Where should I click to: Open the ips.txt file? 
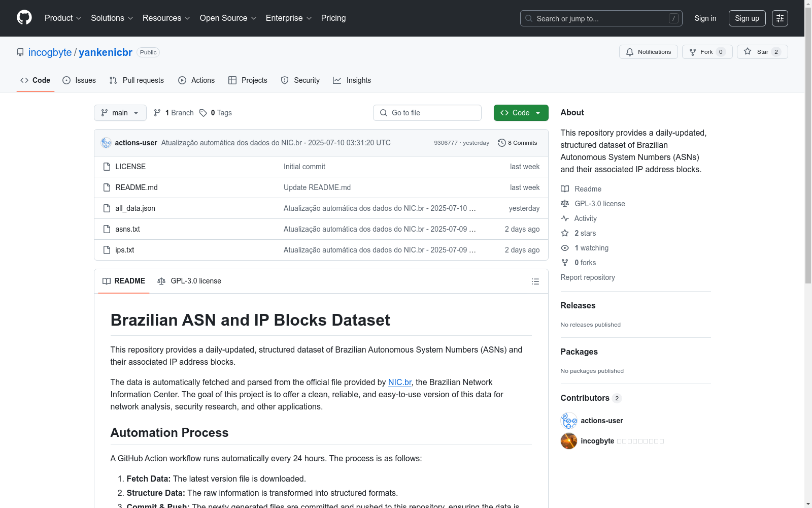[x=125, y=250]
